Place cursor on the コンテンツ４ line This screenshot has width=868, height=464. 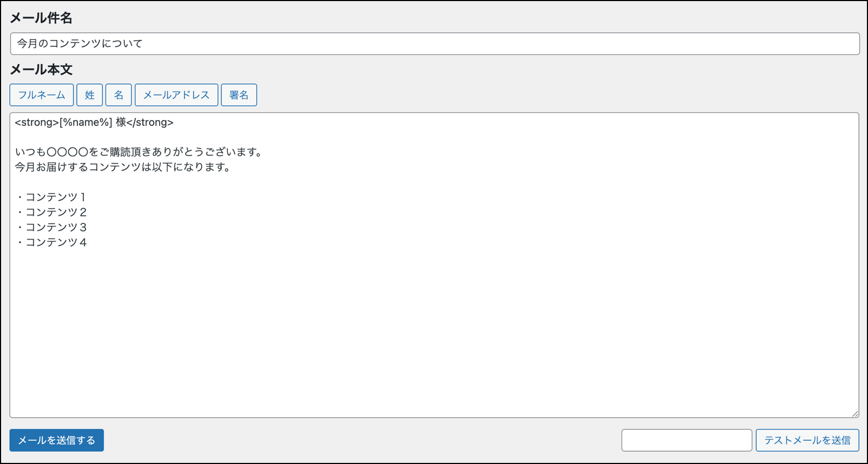tap(52, 243)
